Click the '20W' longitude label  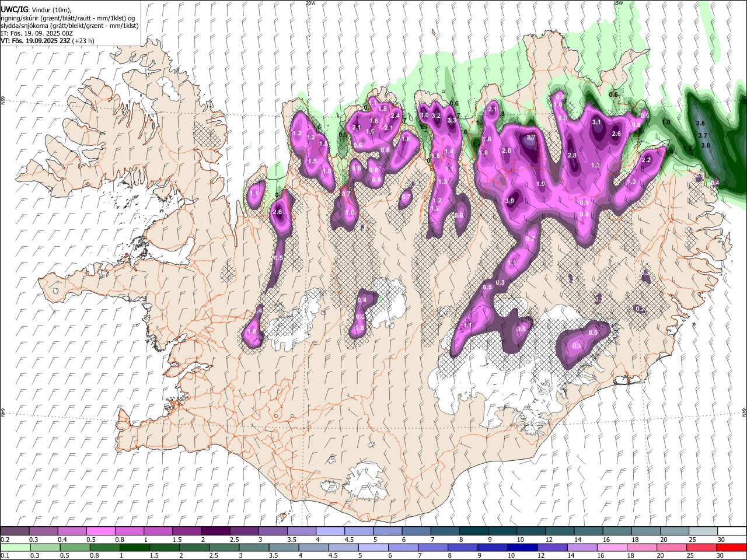point(310,3)
